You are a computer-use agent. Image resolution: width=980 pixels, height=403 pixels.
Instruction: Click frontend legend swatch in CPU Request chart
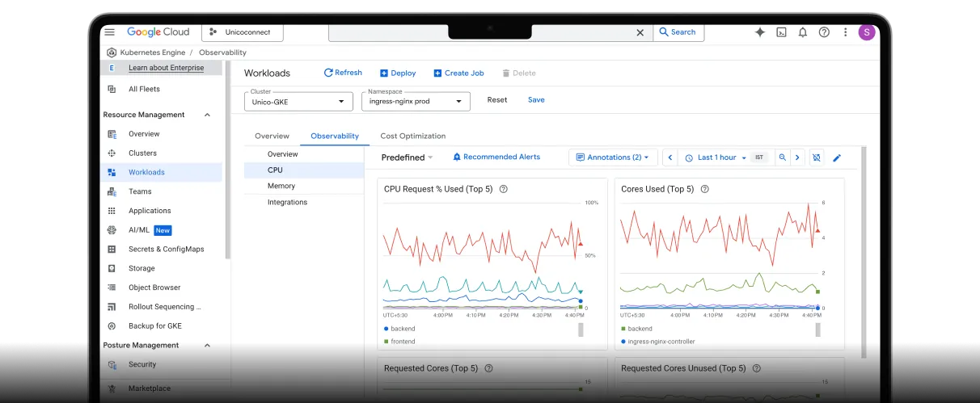pos(387,342)
